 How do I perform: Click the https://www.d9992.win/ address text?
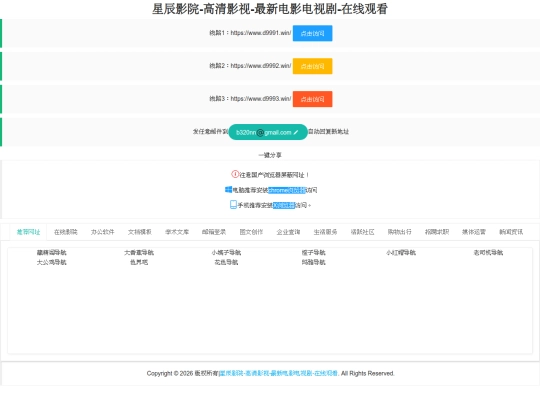point(261,66)
